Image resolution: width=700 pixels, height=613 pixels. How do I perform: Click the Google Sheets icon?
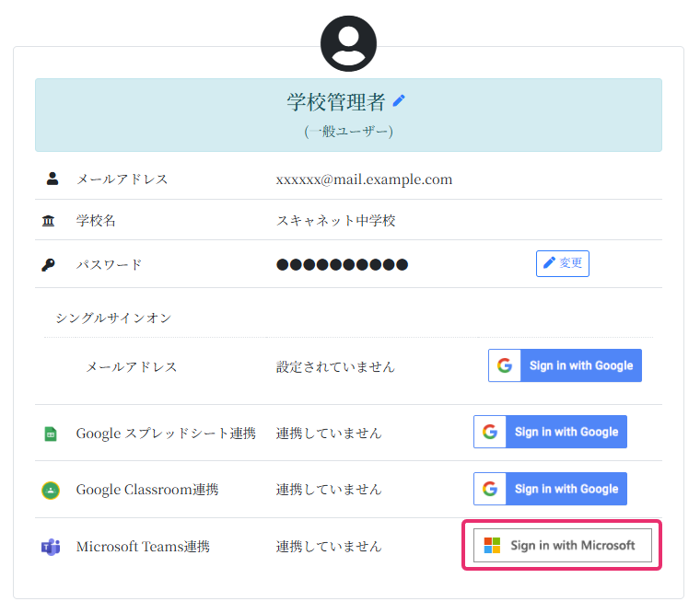[x=51, y=434]
